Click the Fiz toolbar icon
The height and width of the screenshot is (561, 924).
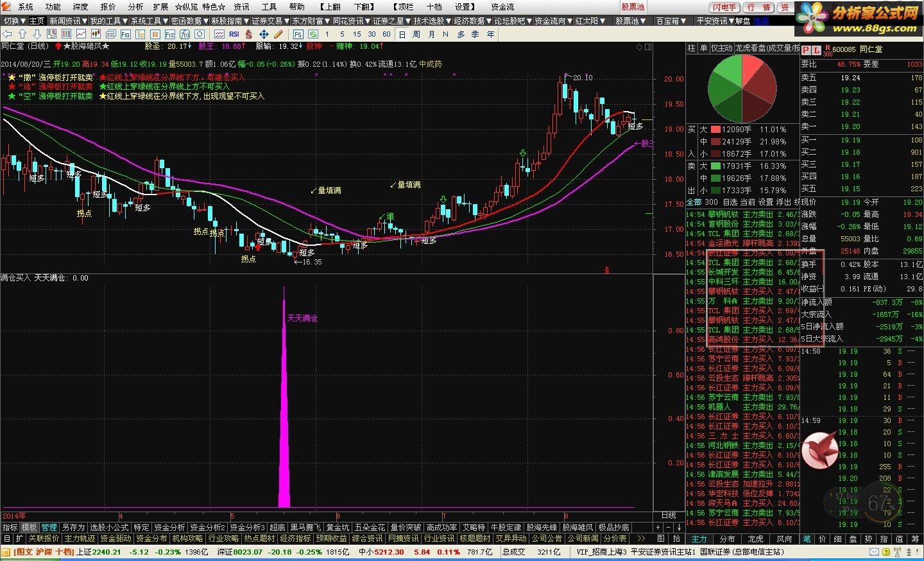point(170,34)
